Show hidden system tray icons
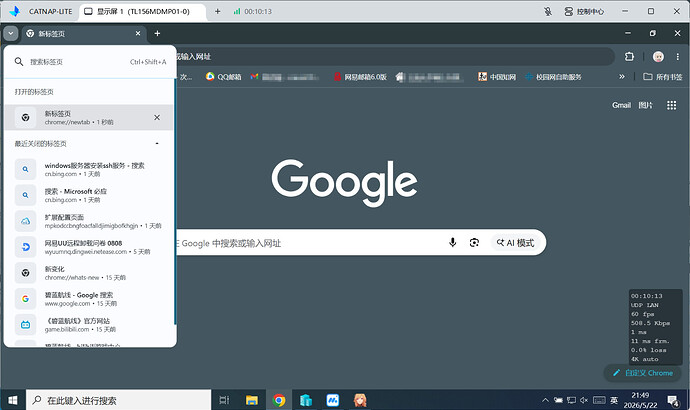 545,400
